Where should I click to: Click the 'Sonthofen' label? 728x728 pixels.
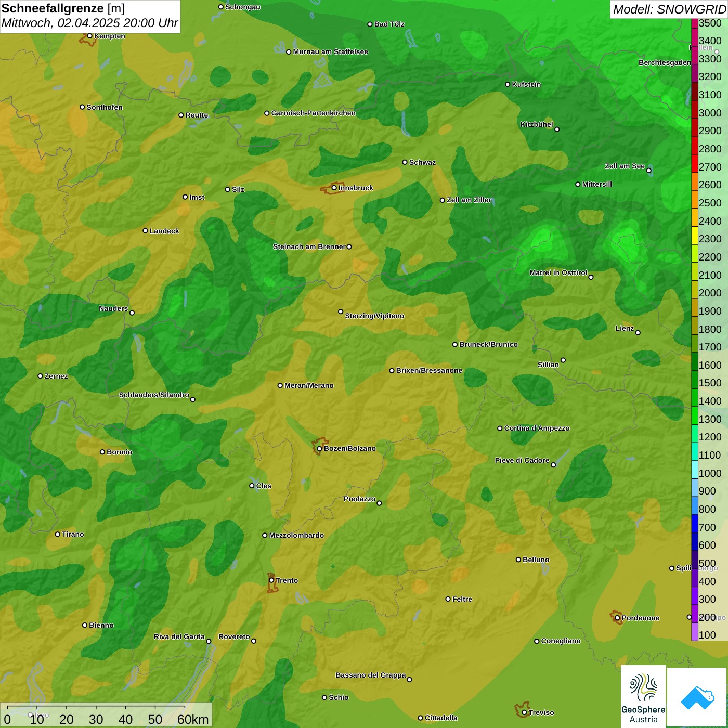105,107
